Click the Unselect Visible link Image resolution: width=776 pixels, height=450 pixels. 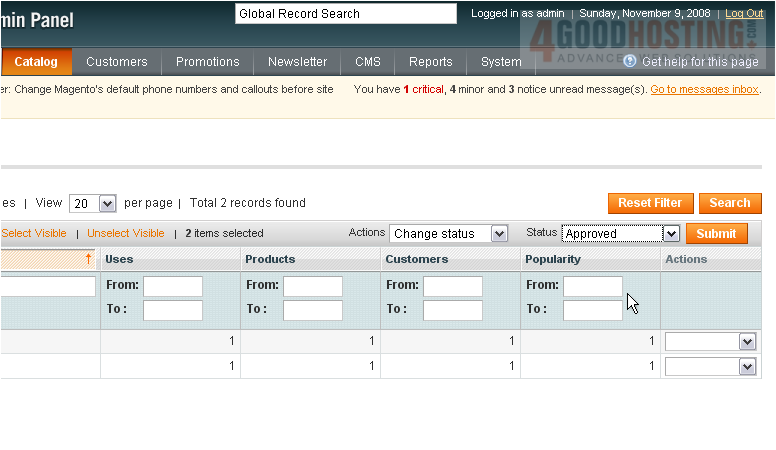[x=126, y=233]
